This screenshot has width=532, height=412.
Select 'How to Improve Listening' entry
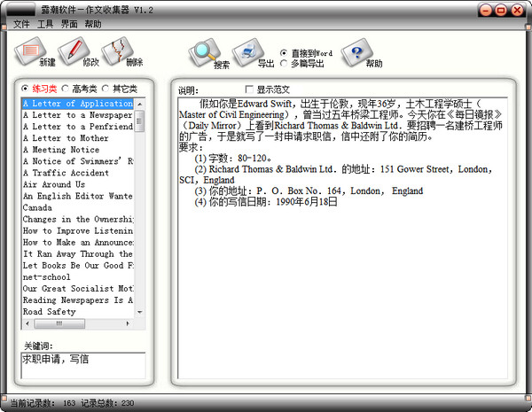tap(78, 230)
